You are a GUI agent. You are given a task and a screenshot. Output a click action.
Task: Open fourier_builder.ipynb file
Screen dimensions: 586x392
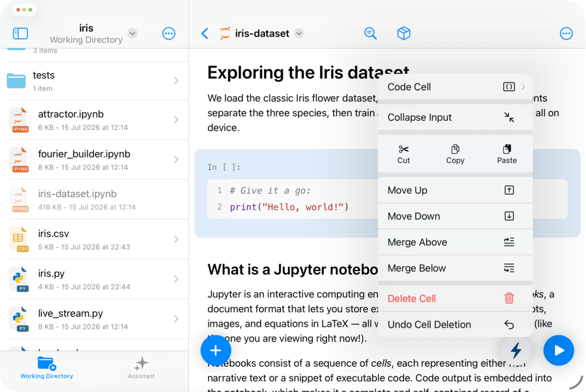[x=94, y=160]
